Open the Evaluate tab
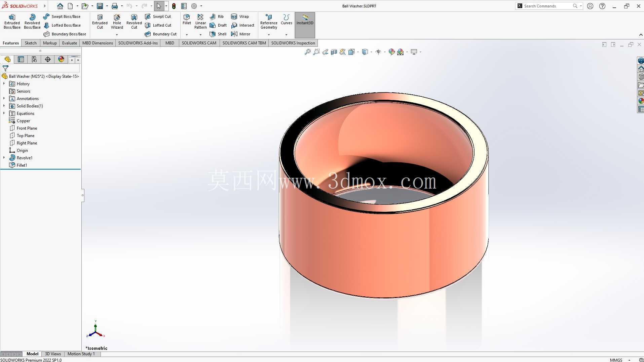Image resolution: width=644 pixels, height=362 pixels. tap(70, 43)
